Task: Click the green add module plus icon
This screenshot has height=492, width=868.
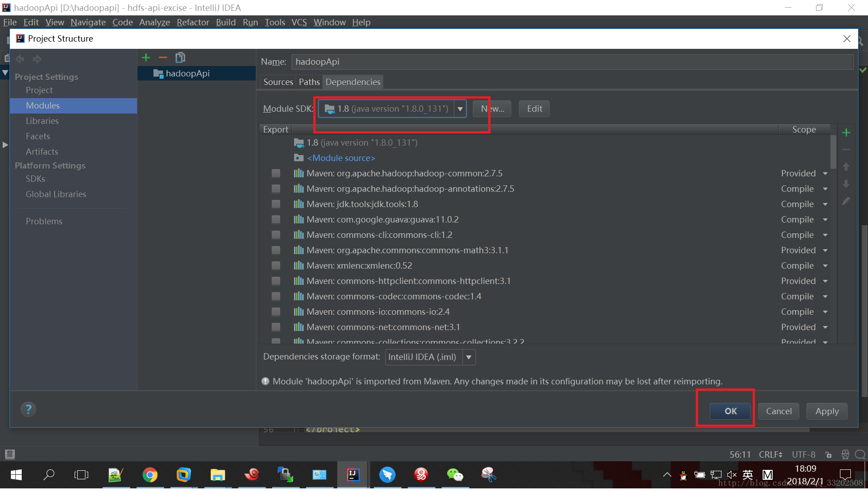Action: (146, 57)
